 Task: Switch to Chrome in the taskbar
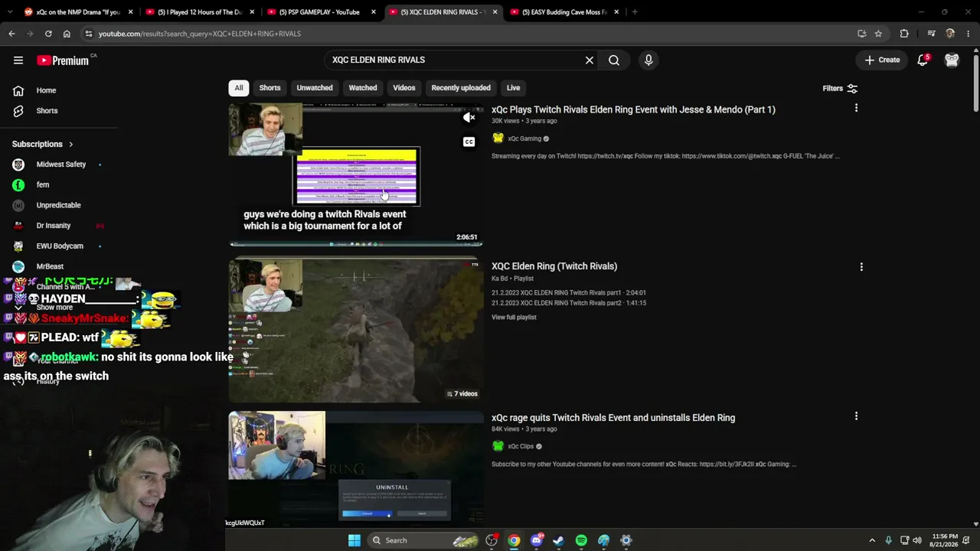coord(514,540)
